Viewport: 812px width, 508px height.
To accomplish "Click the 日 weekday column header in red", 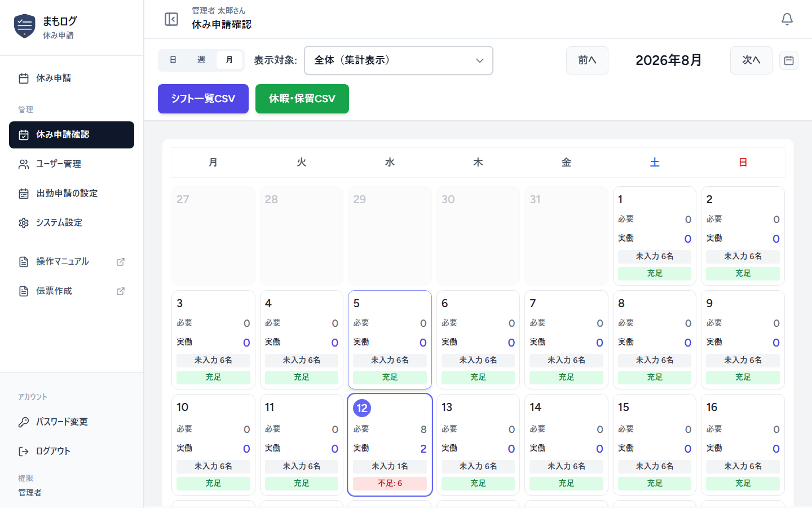I will tap(743, 163).
